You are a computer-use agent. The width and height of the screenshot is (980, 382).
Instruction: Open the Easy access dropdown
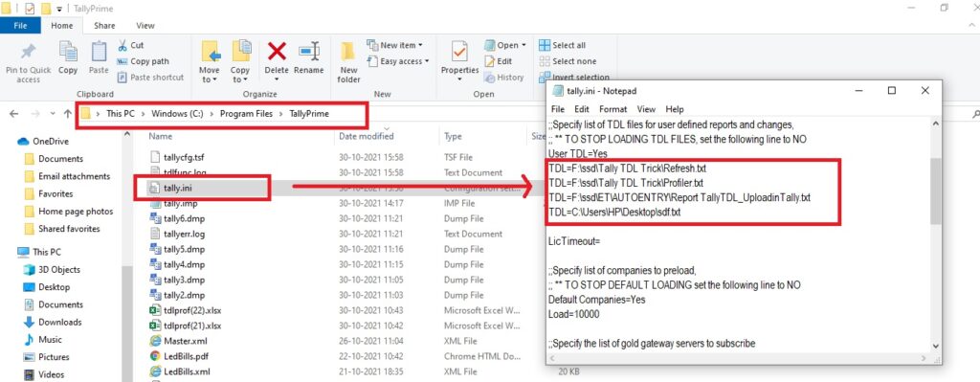[397, 61]
